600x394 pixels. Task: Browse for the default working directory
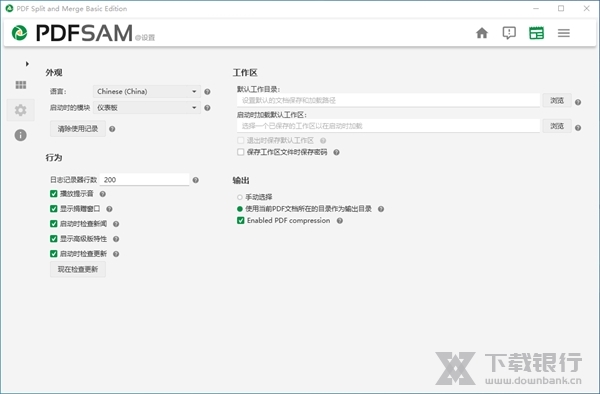pos(557,101)
